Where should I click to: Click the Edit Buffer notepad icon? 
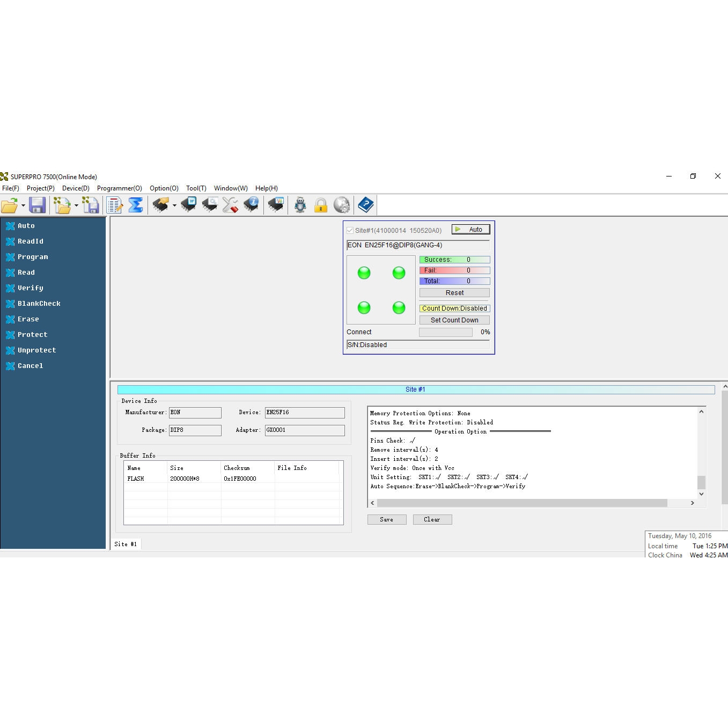pos(114,205)
